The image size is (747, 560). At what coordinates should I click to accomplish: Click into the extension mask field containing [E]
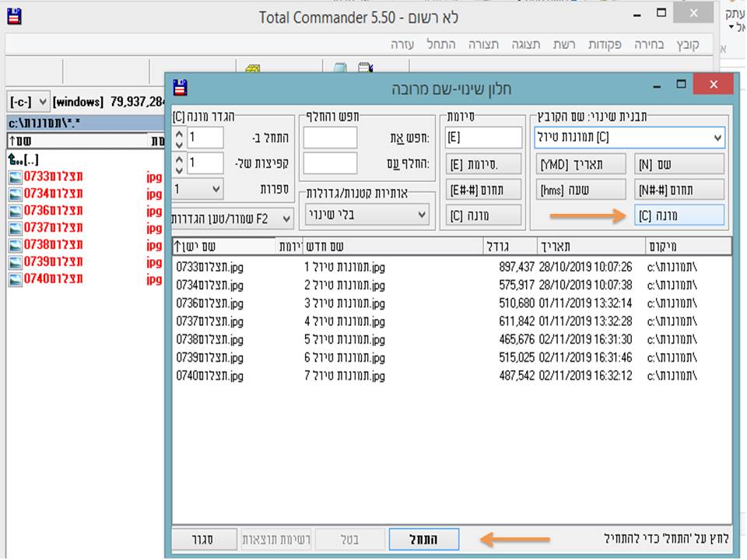[x=483, y=138]
